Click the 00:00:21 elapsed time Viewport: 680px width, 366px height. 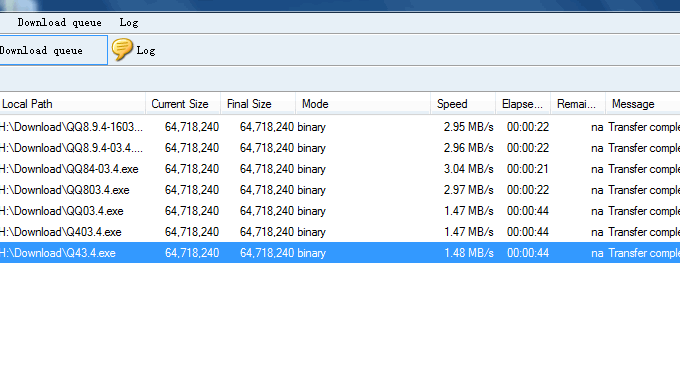tap(528, 169)
